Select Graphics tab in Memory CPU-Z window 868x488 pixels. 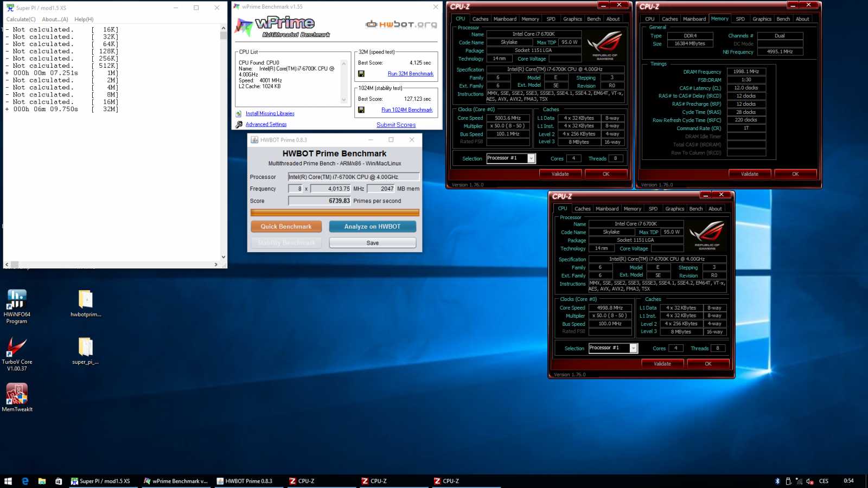point(762,19)
